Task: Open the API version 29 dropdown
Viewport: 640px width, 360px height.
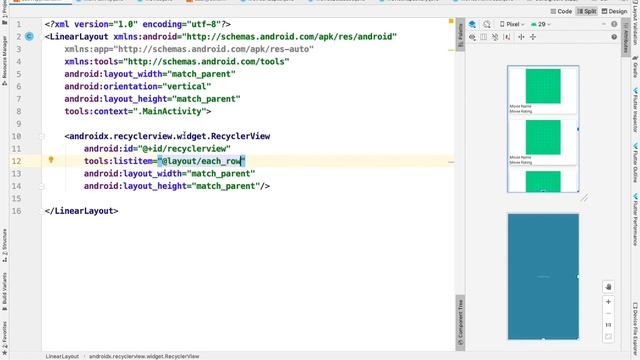Action: pyautogui.click(x=540, y=24)
